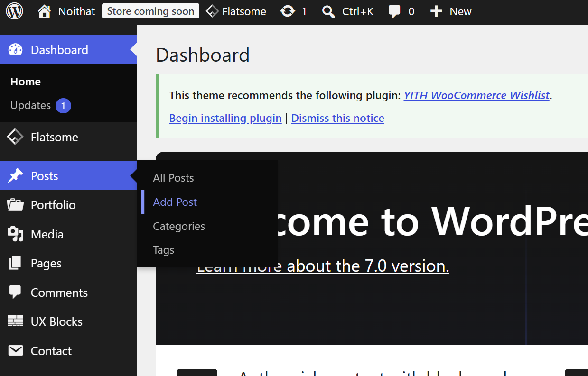
Task: Click the Portfolio folder icon
Action: click(x=15, y=205)
